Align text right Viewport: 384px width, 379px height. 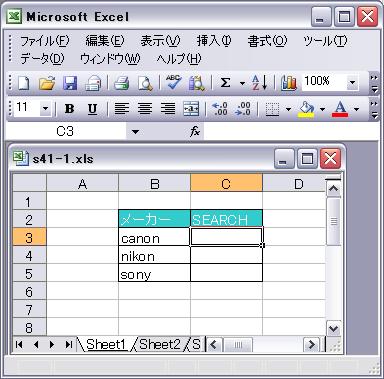pos(168,109)
